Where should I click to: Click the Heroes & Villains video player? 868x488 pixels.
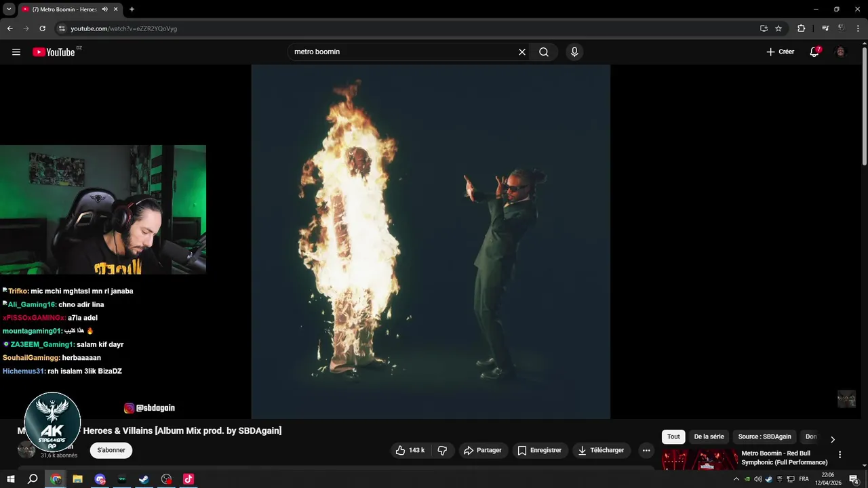(x=431, y=242)
